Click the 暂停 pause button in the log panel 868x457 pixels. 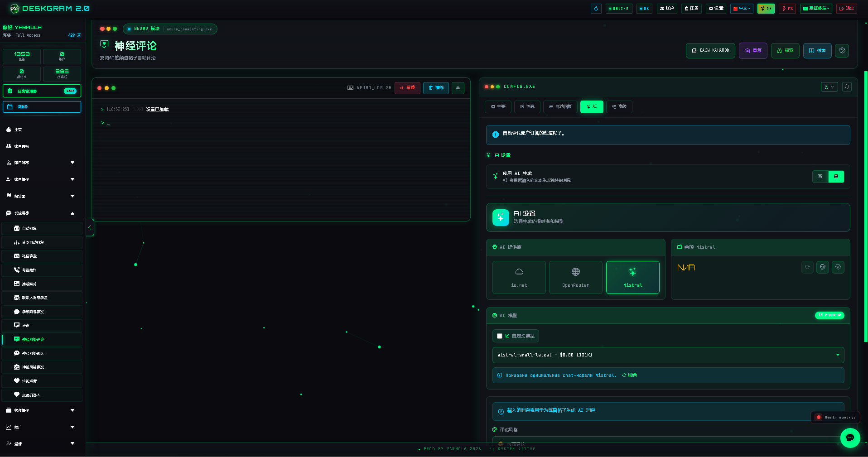tap(407, 88)
